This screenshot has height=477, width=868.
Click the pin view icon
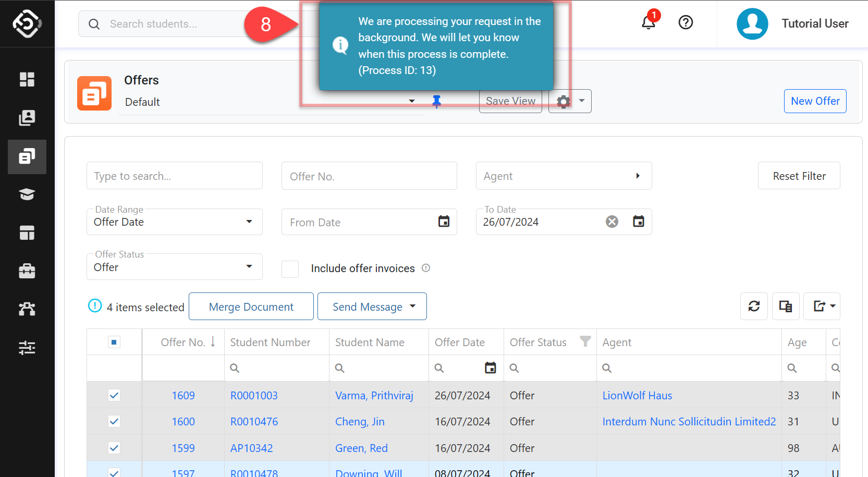[437, 102]
